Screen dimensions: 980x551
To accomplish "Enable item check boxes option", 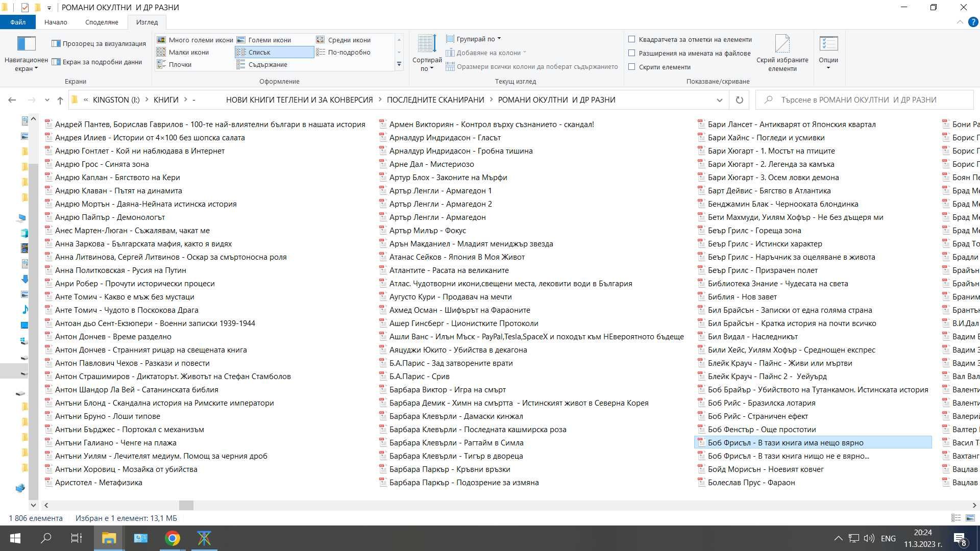I will [x=632, y=39].
